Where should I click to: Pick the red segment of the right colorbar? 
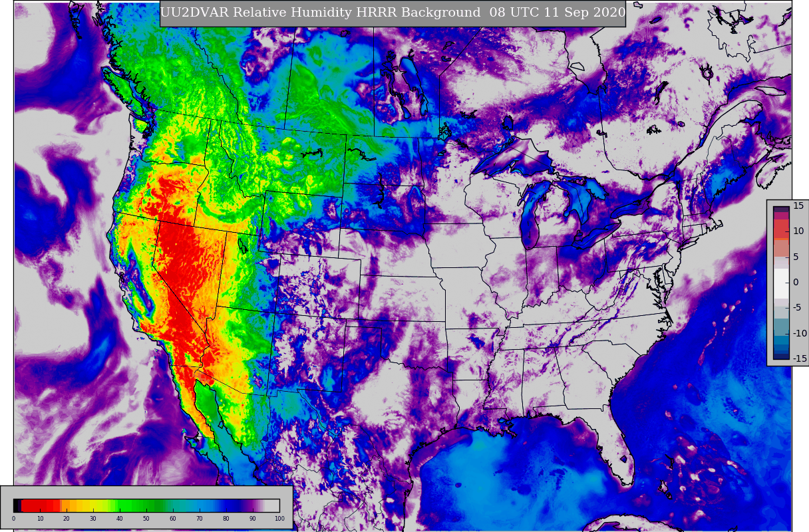pos(781,228)
